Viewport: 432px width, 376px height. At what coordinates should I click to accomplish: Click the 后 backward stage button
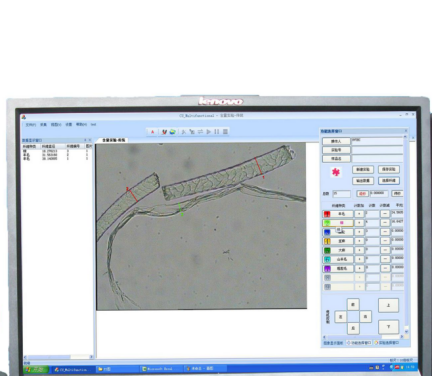pos(353,328)
